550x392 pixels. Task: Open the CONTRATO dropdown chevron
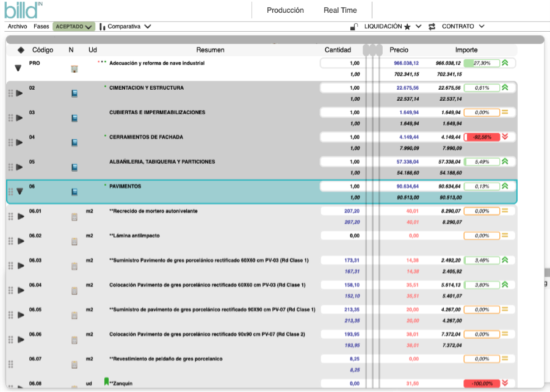click(482, 26)
